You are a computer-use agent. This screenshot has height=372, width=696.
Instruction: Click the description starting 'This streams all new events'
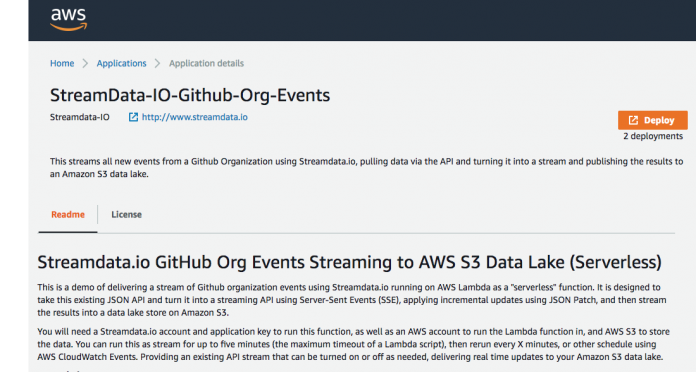[x=366, y=168]
